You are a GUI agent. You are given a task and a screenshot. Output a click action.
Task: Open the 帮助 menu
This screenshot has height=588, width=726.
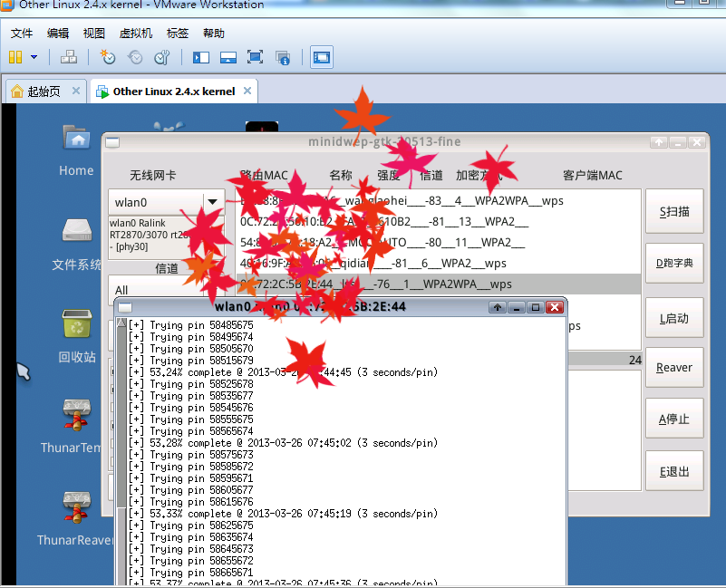point(213,34)
